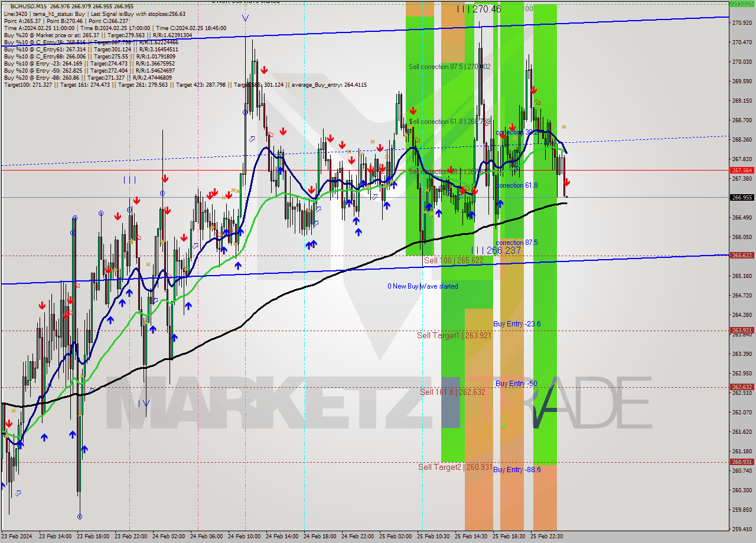The width and height of the screenshot is (756, 543).
Task: Select the '0 New Buy Wave started' annotation
Action: pos(422,286)
